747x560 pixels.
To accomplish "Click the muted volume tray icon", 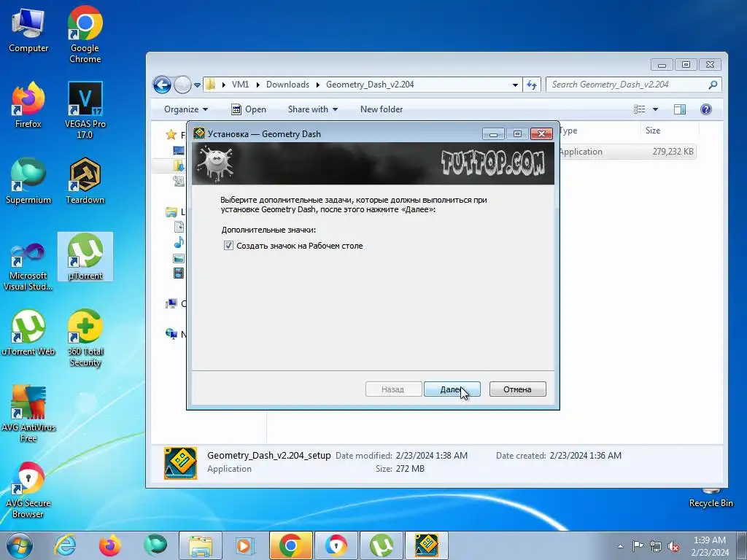I will point(673,546).
